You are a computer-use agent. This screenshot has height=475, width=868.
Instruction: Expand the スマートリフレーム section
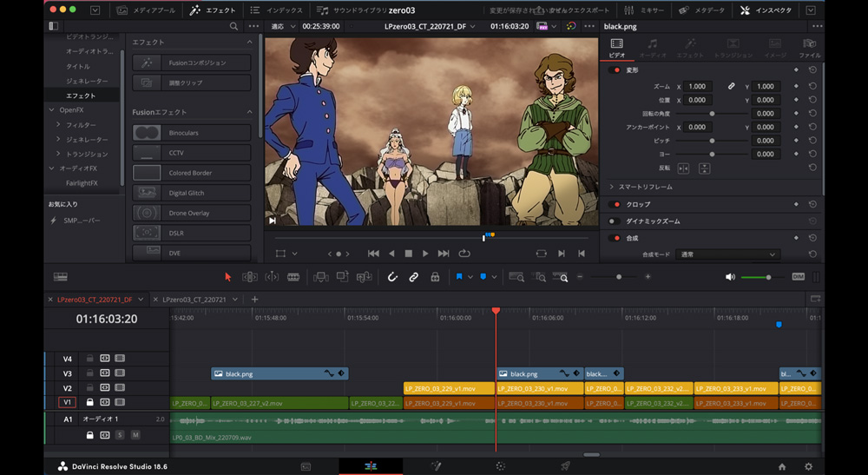pyautogui.click(x=611, y=187)
